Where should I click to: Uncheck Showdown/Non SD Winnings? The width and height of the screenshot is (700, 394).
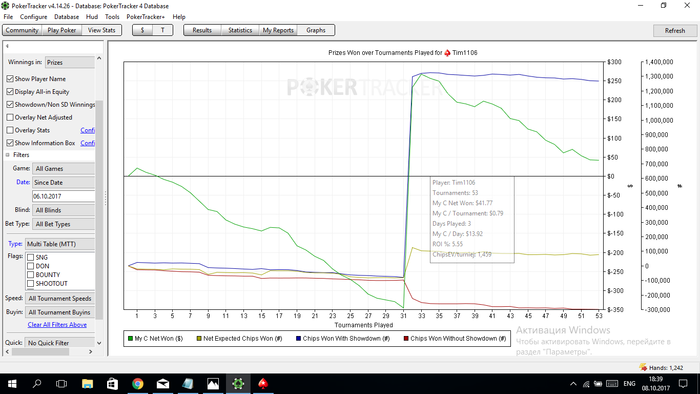pyautogui.click(x=10, y=104)
